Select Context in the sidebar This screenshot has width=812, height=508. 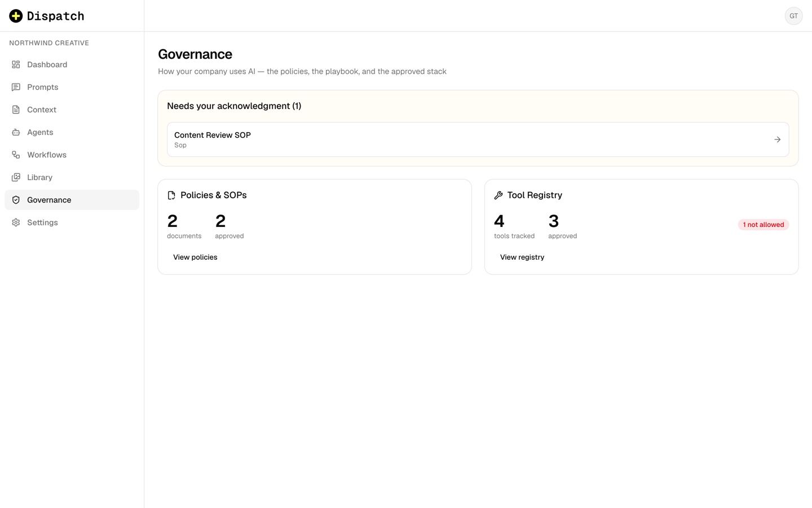[72, 110]
